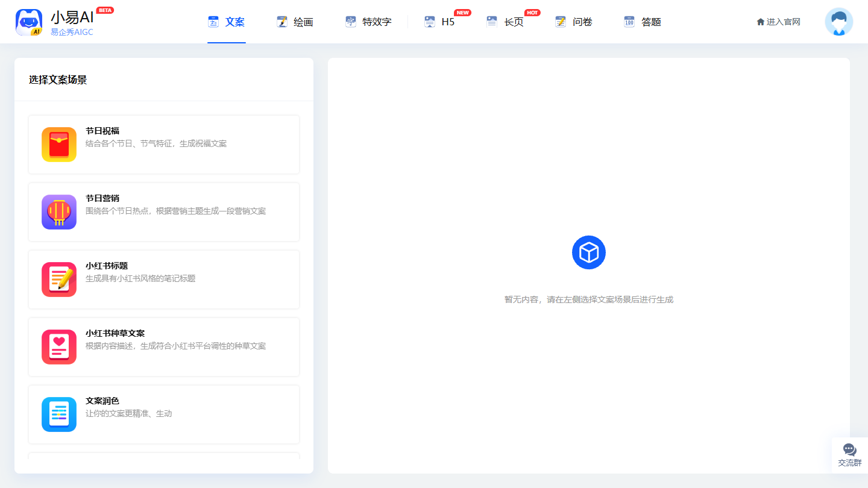Screen dimensions: 868x488
Task: Select the 节日祝福 title text
Action: [x=102, y=131]
